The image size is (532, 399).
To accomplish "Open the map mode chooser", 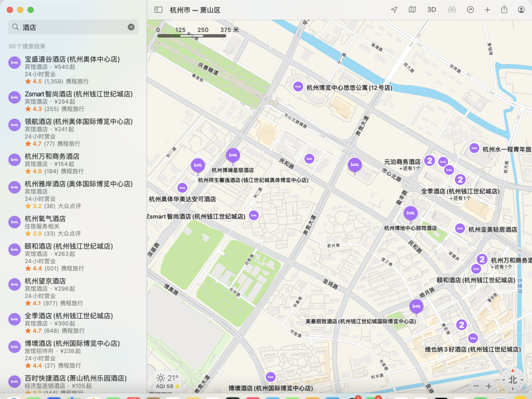I will [412, 10].
